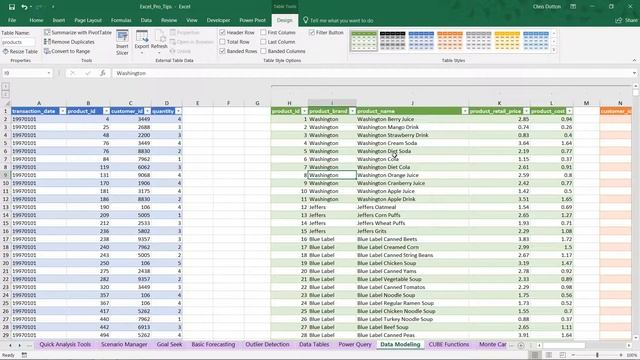The height and width of the screenshot is (360, 640).
Task: Enable the Last Column checkbox
Action: pos(263,42)
